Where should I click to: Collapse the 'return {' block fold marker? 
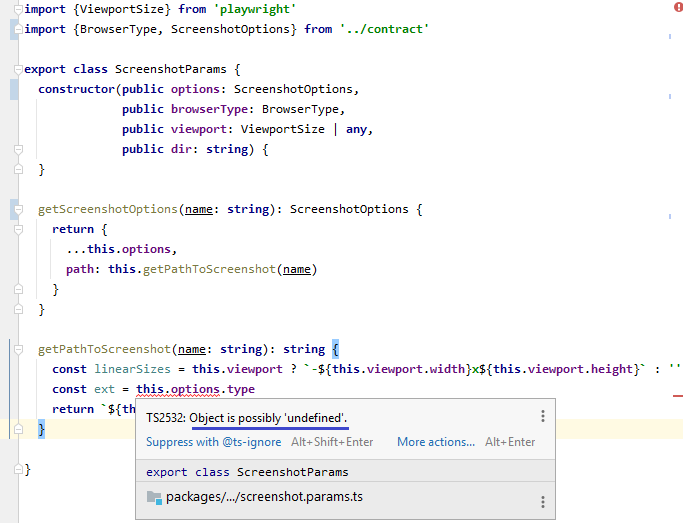point(18,230)
